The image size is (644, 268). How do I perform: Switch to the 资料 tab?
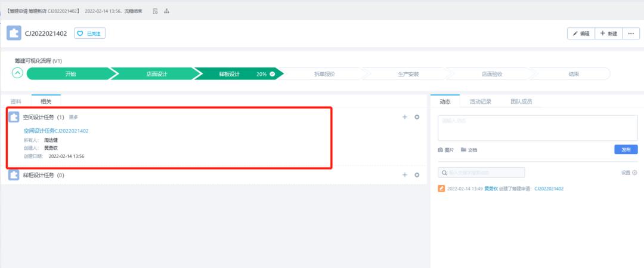(16, 101)
